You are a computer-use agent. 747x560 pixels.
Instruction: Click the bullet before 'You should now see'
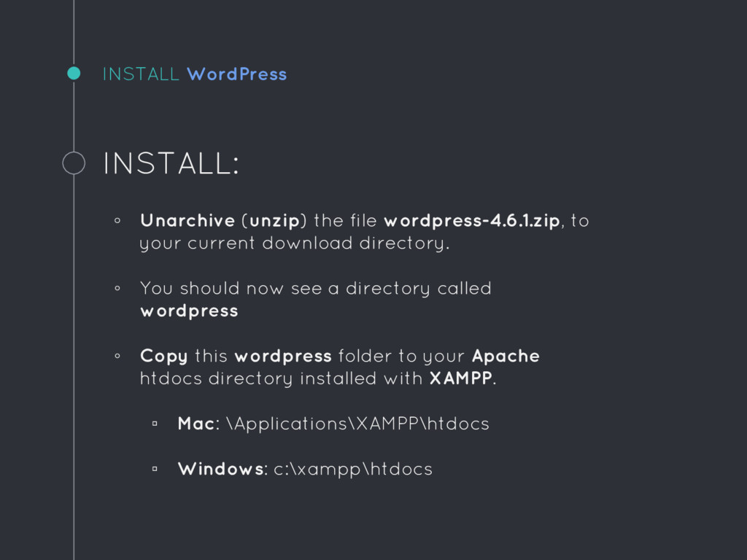point(117,288)
